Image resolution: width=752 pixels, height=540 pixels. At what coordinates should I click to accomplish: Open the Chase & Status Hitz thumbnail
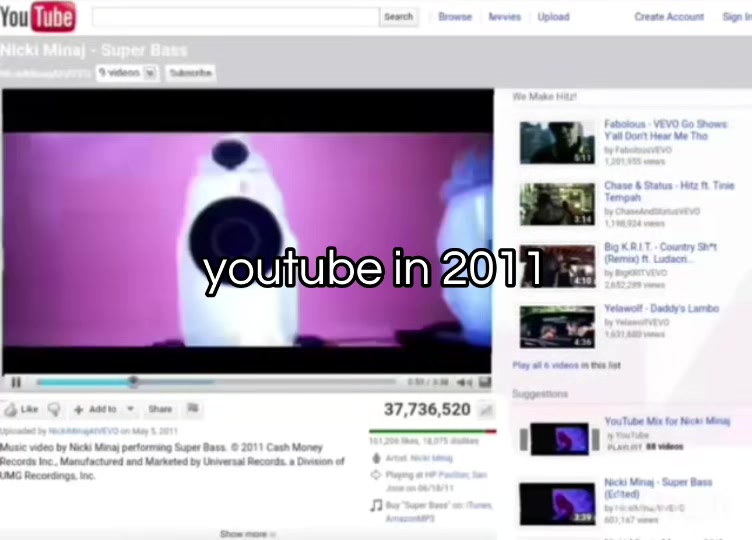[557, 204]
